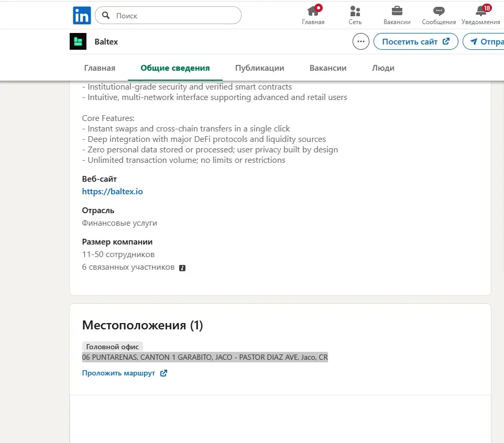This screenshot has width=504, height=443.
Task: Click the Baltex company name in header
Action: point(106,42)
